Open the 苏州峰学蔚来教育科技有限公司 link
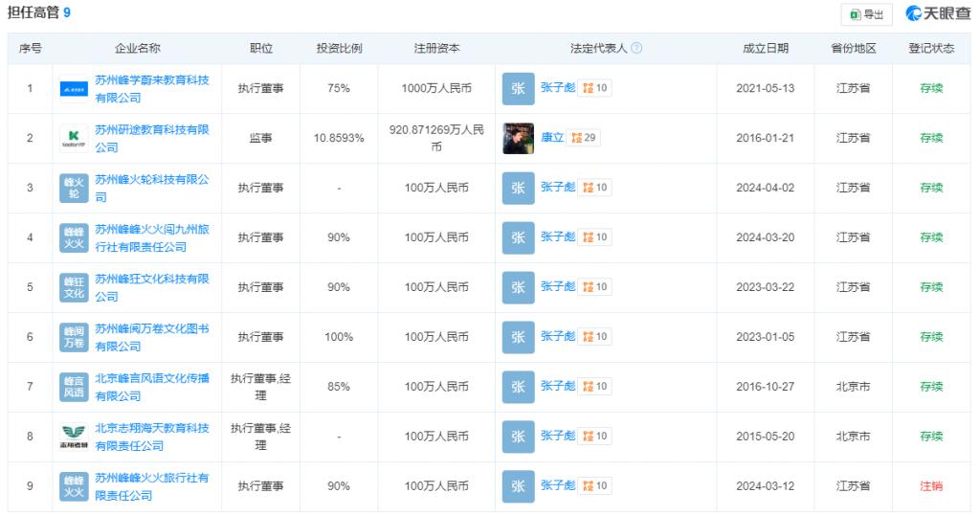This screenshot has height=516, width=980. tap(152, 89)
